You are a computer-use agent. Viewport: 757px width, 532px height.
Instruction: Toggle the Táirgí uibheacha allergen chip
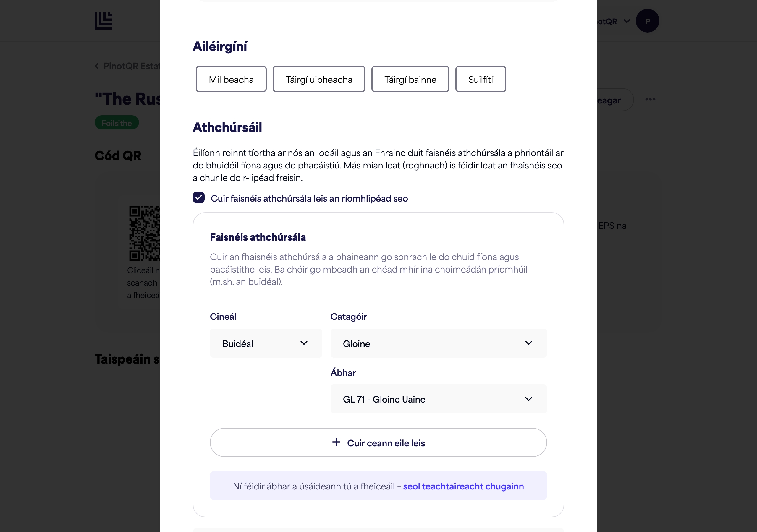(x=319, y=79)
